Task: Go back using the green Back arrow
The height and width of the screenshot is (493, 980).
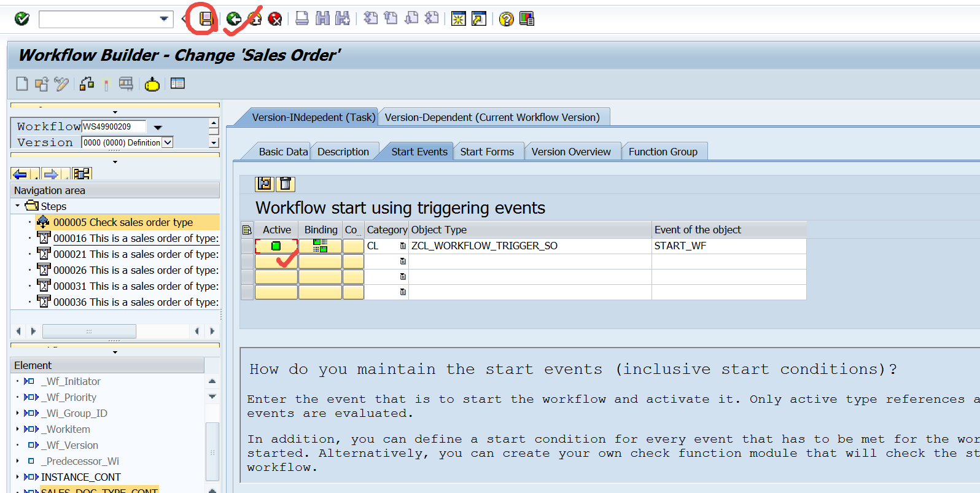Action: 233,19
